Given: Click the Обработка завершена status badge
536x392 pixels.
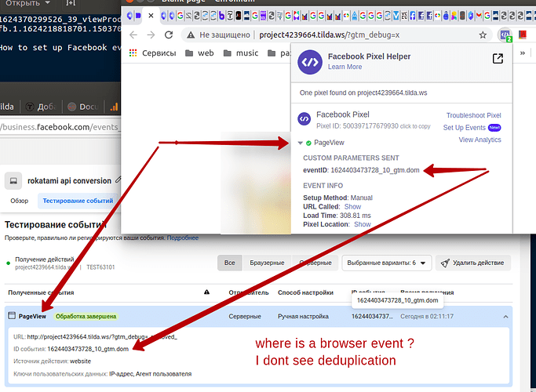Looking at the screenshot, I should [x=86, y=317].
